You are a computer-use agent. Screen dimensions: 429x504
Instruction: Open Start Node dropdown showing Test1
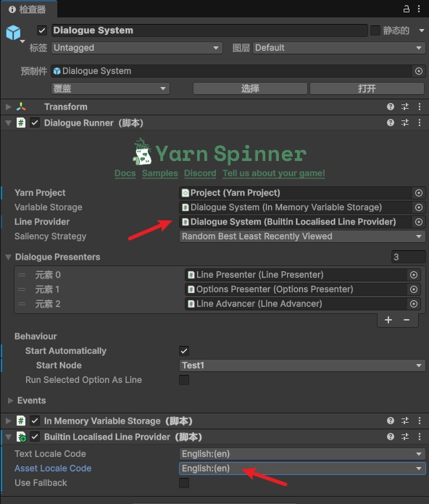(302, 365)
